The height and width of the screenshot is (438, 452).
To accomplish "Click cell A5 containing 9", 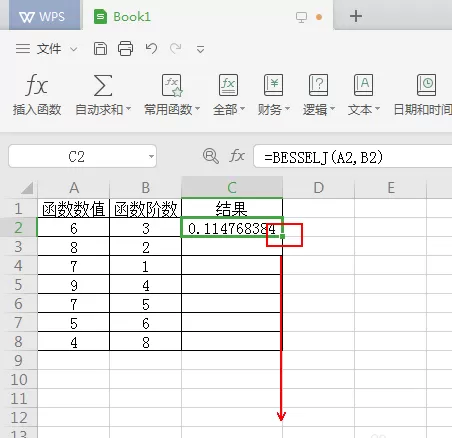I will 74,285.
